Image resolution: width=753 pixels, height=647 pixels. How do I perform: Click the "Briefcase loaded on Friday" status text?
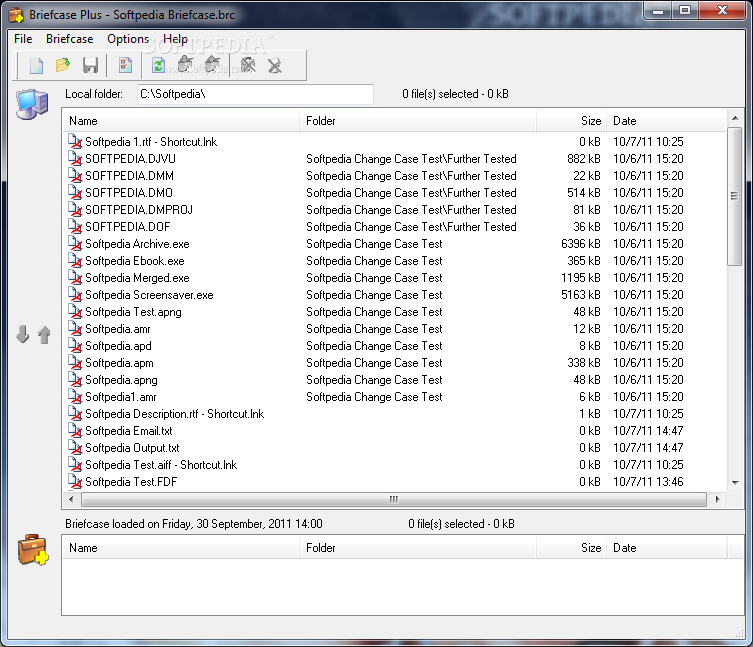(194, 524)
